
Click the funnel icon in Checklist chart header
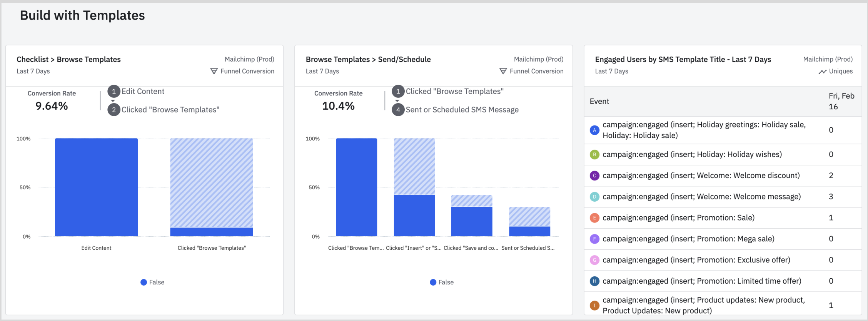click(x=214, y=71)
